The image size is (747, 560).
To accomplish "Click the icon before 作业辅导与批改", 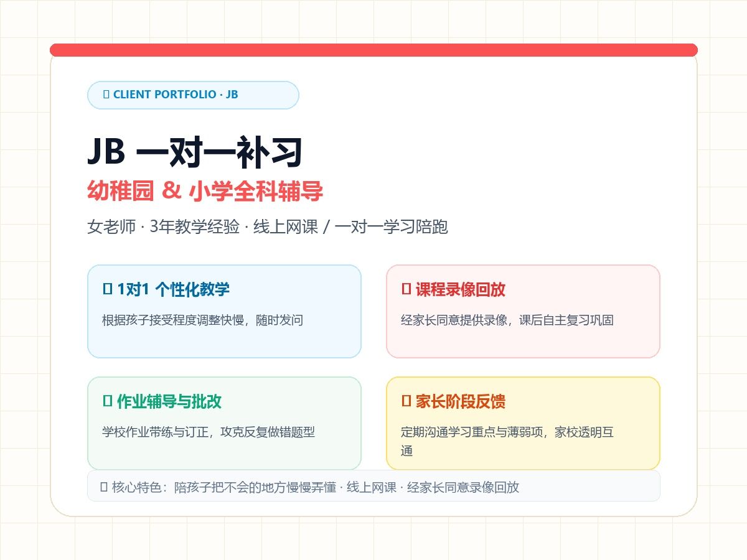I will click(106, 401).
